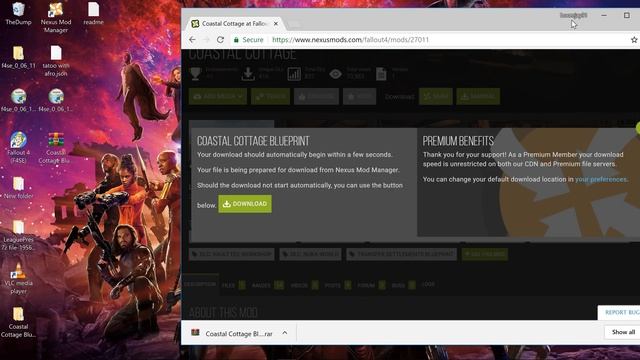Click the Chrome profile name button

click(573, 15)
